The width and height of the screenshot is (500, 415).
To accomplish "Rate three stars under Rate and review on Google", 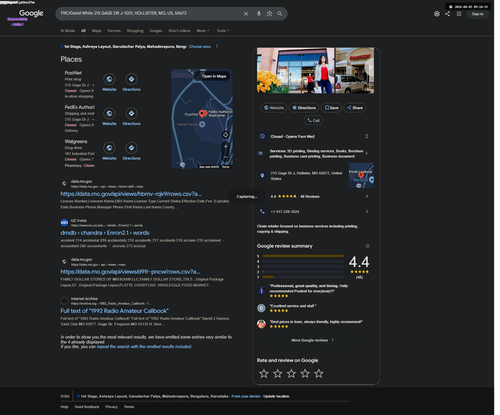I will [x=291, y=374].
